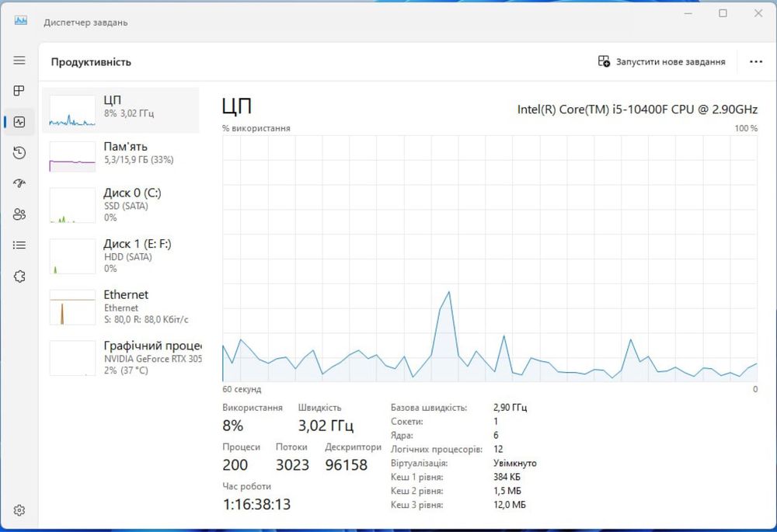Click the NVIDIA GeForce RTX label
The image size is (777, 532).
[x=152, y=359]
